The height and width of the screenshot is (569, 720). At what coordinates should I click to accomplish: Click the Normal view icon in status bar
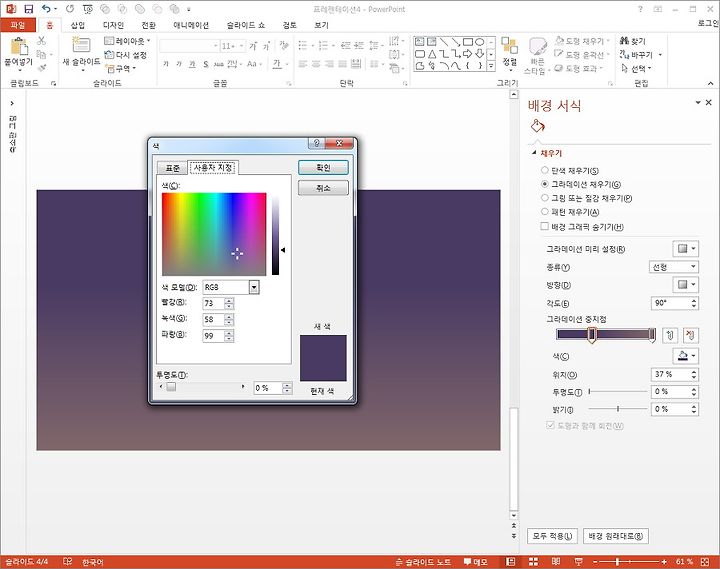point(510,562)
